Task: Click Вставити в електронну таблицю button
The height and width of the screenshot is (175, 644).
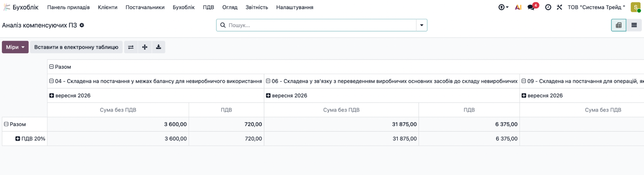Action: [x=76, y=47]
